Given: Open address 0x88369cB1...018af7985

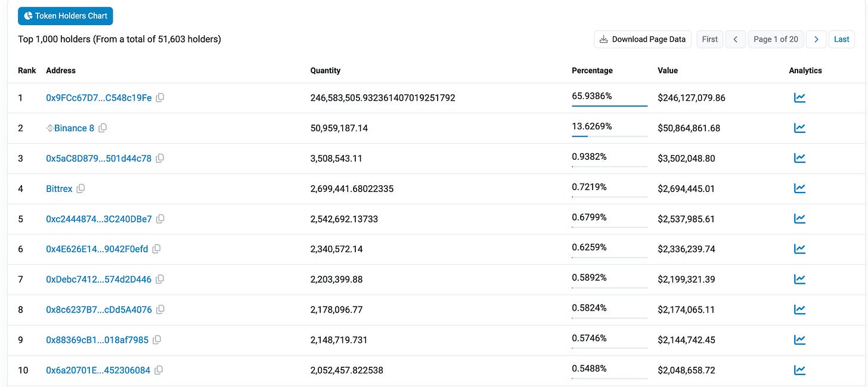Looking at the screenshot, I should tap(97, 340).
